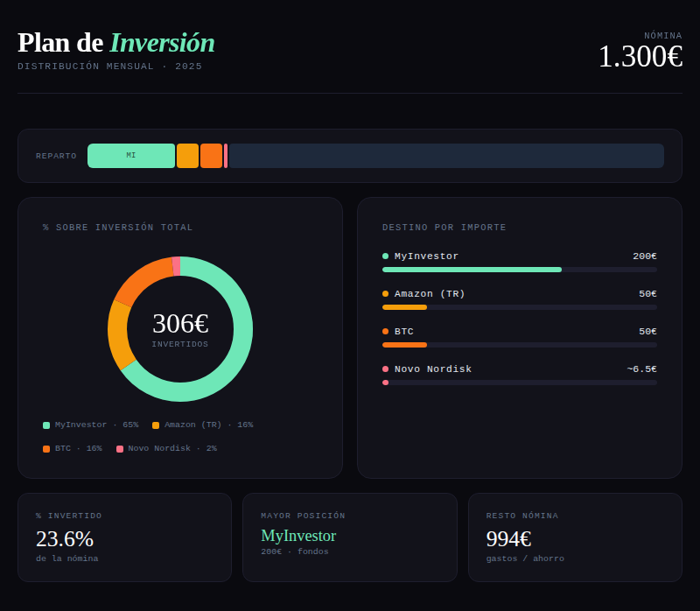Click the % INVERTIDO card label
Viewport: 700px width, 611px height.
pos(69,516)
